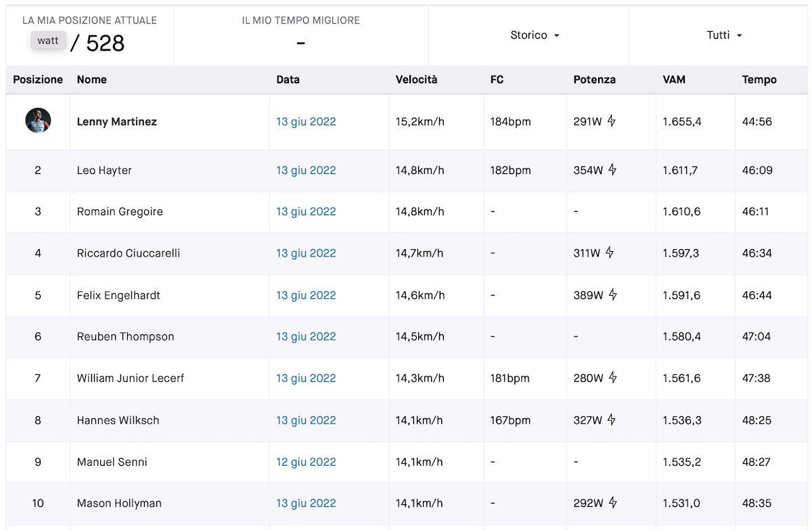Click the lightning icon beside William Junior Lecerf's 280W
Screen dimensions: 812x530
pyautogui.click(x=612, y=378)
